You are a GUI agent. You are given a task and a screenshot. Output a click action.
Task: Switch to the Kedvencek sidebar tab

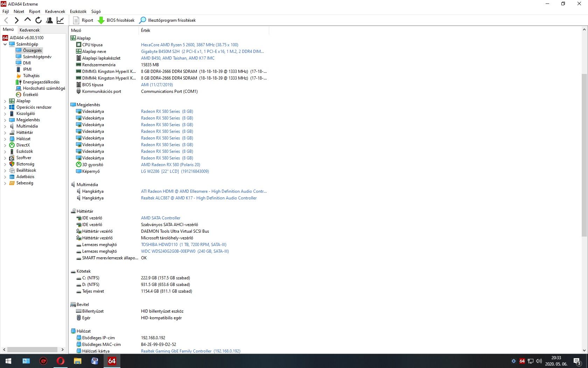(29, 30)
